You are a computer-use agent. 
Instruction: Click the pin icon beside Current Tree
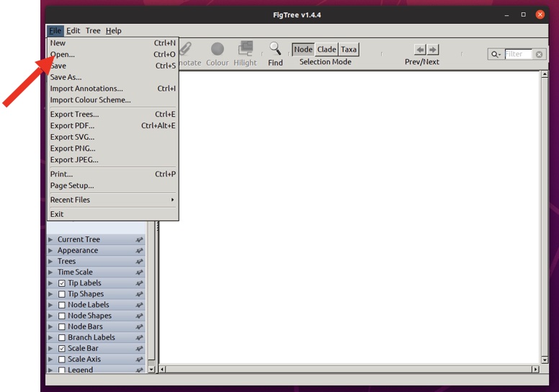139,240
